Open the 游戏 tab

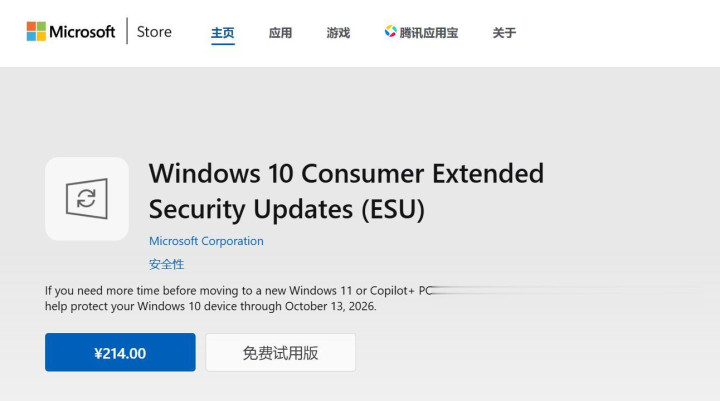click(338, 33)
